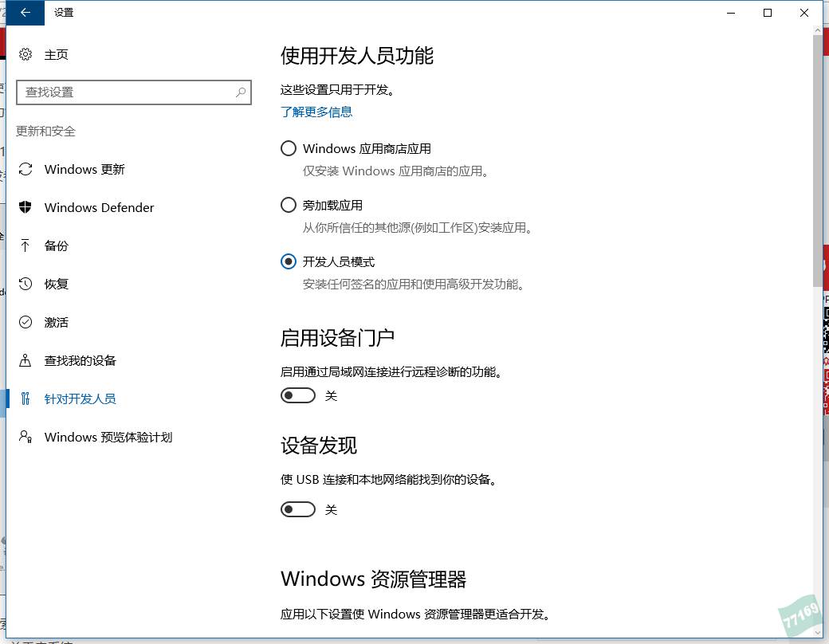Open the 激活 page
Screen dimensions: 829x644
[56, 322]
